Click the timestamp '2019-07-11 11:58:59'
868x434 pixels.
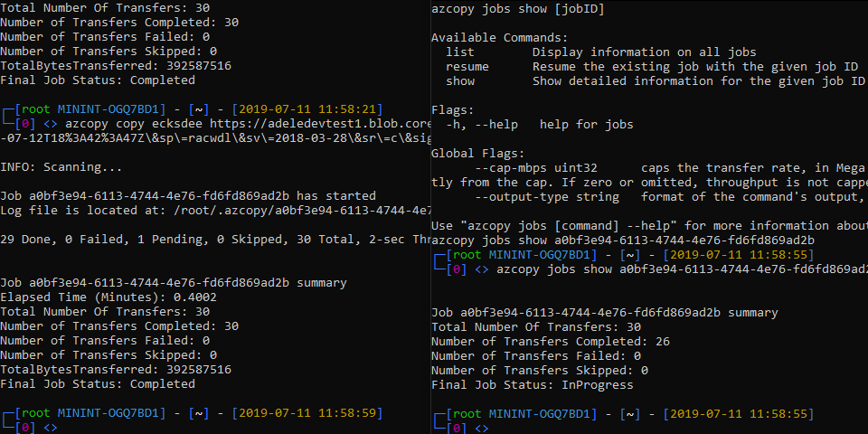tap(307, 413)
